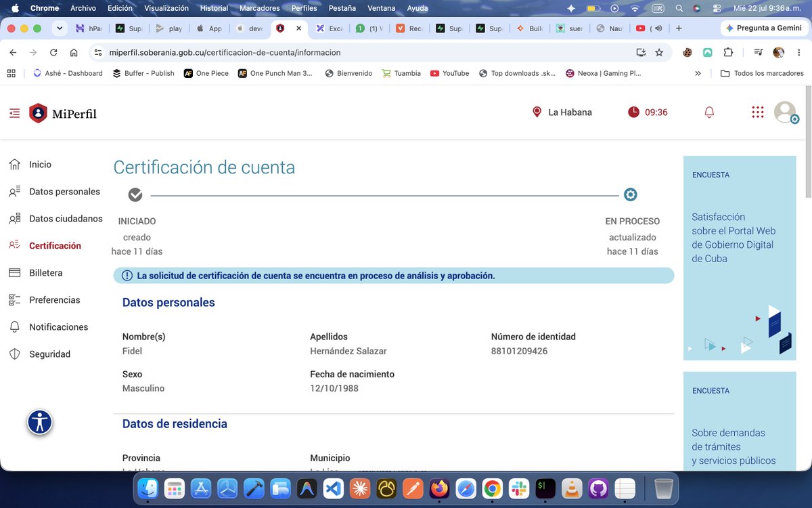Screen dimensions: 812x508
Task: Open the survey about trámites y servicios públicos
Action: pyautogui.click(x=740, y=421)
